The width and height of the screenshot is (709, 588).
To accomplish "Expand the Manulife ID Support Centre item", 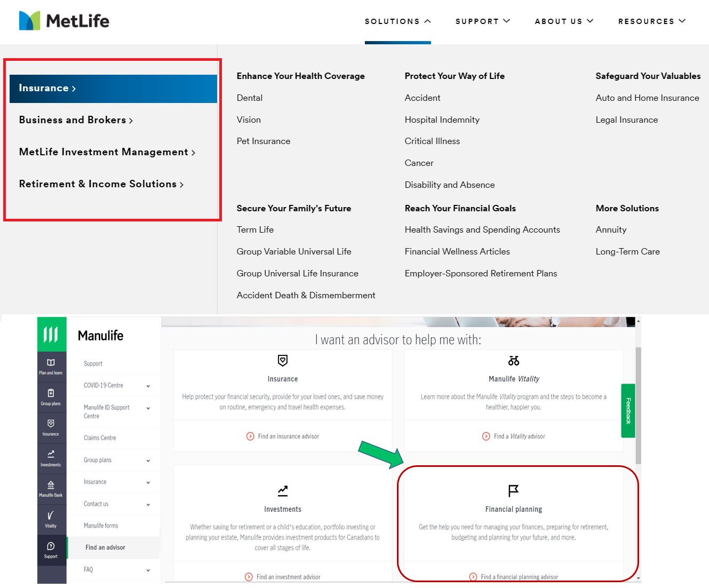I will (148, 408).
